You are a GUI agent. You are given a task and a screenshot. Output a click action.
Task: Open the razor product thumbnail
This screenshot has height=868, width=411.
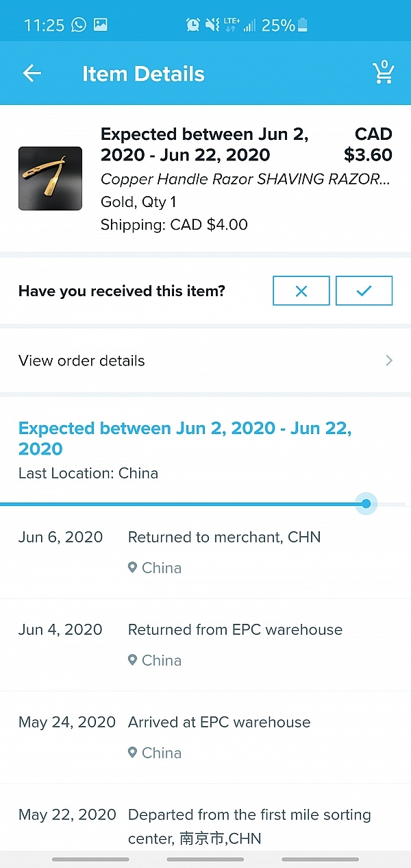[x=50, y=178]
